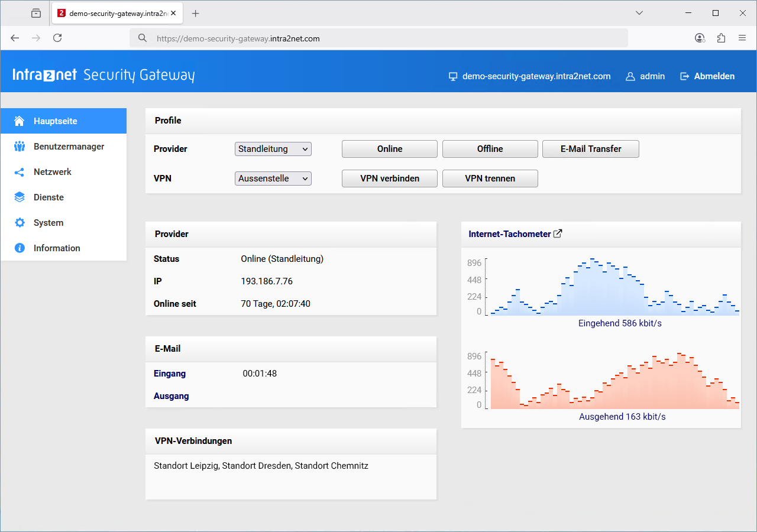Expand the VPN Aussenstelle dropdown

pyautogui.click(x=273, y=179)
